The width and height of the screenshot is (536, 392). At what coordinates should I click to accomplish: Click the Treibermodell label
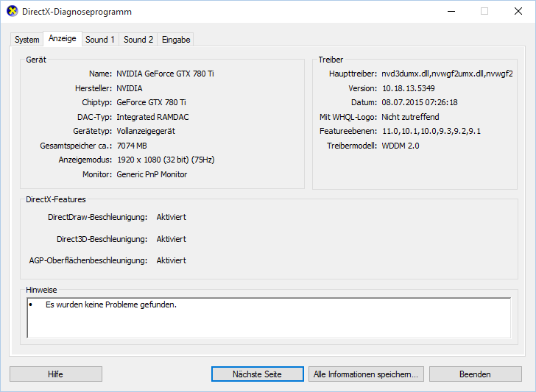coord(352,146)
